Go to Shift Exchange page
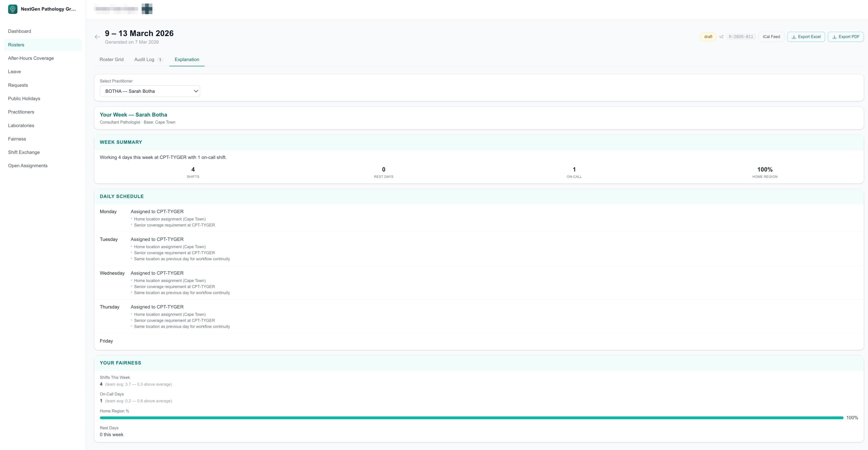This screenshot has height=450, width=868. click(23, 152)
